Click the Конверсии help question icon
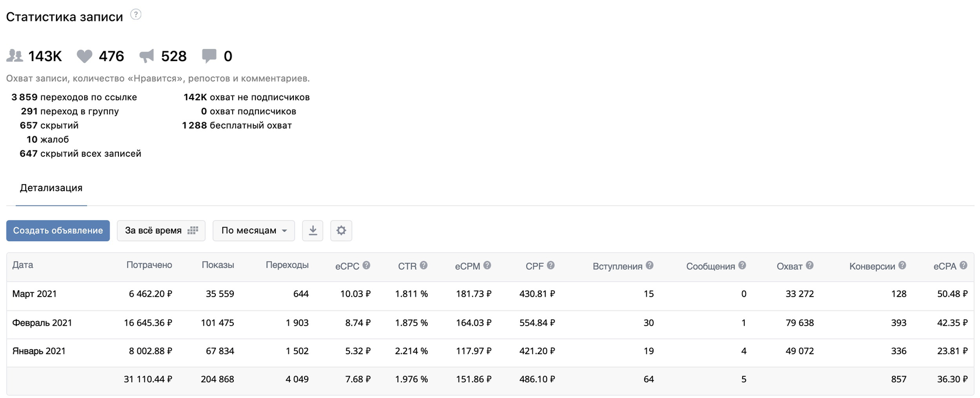Screen dimensions: 980x398 pos(902,265)
